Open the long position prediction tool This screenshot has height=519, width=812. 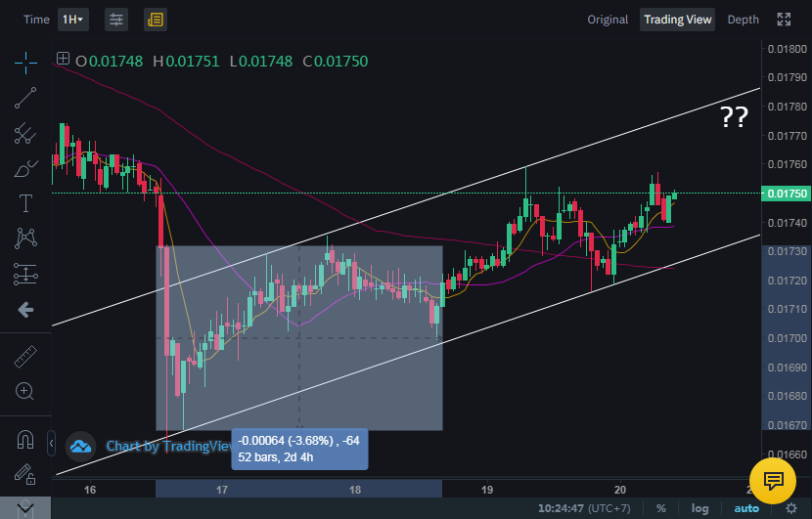click(25, 274)
